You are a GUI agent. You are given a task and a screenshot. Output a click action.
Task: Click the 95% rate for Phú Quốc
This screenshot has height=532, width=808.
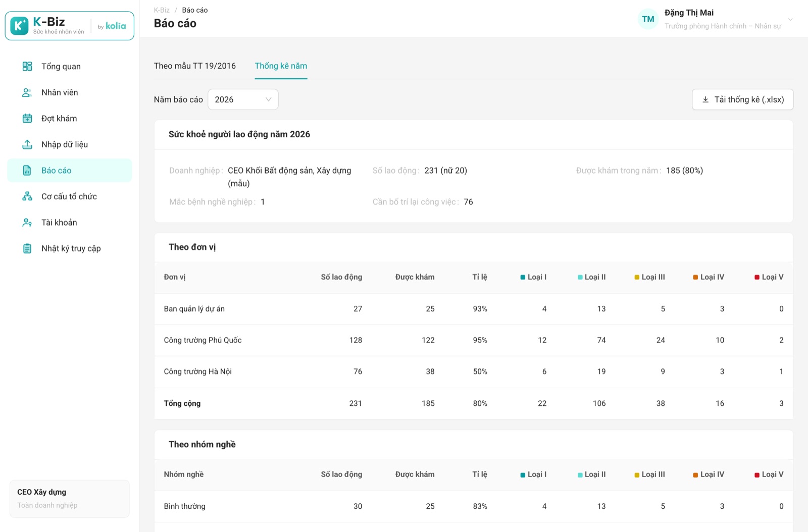click(480, 340)
